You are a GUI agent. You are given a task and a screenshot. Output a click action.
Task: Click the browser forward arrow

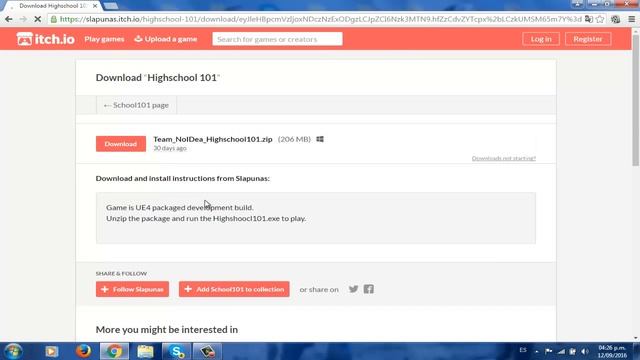pyautogui.click(x=23, y=19)
